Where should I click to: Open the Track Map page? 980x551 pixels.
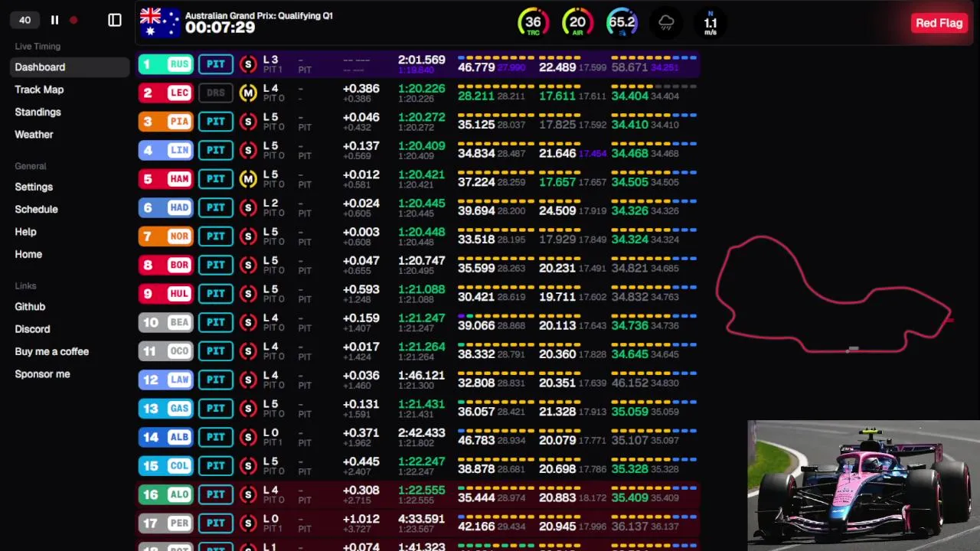[39, 90]
